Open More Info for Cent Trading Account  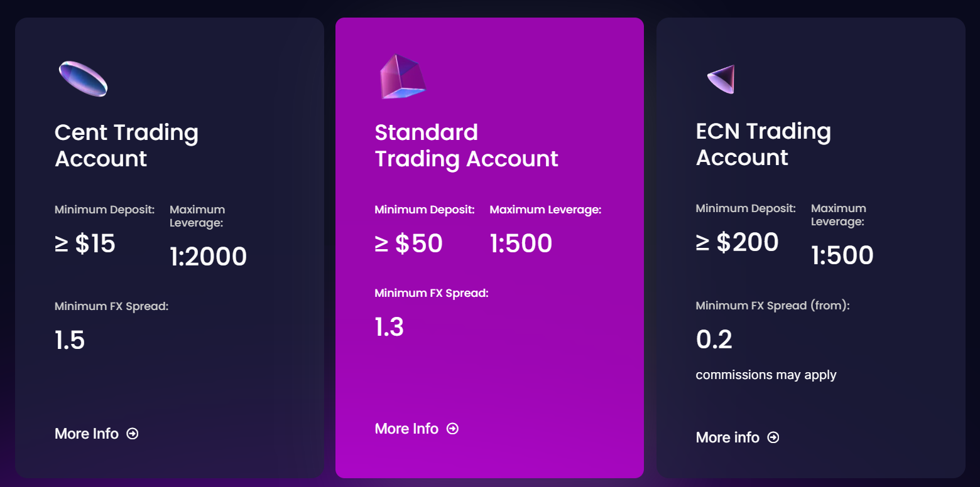(x=86, y=433)
